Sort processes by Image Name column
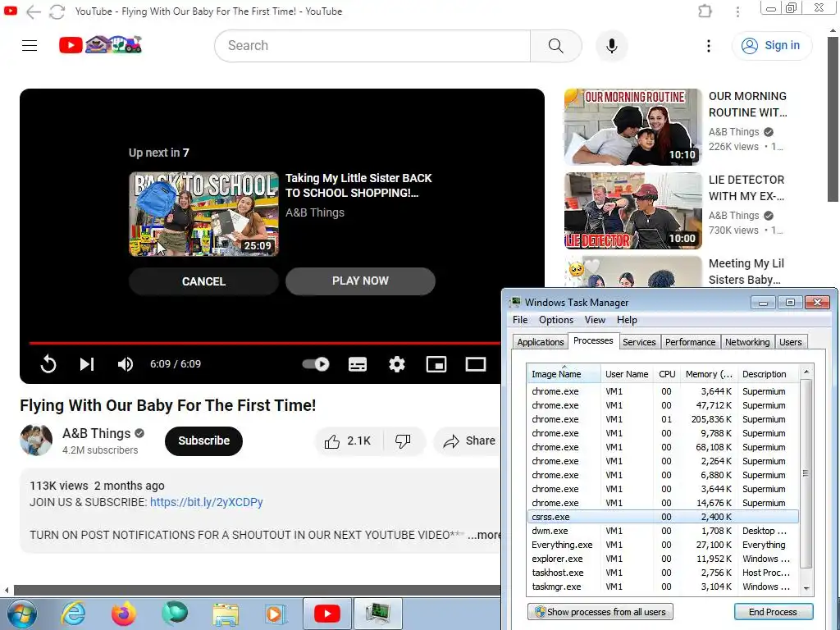This screenshot has width=840, height=630. click(x=564, y=374)
